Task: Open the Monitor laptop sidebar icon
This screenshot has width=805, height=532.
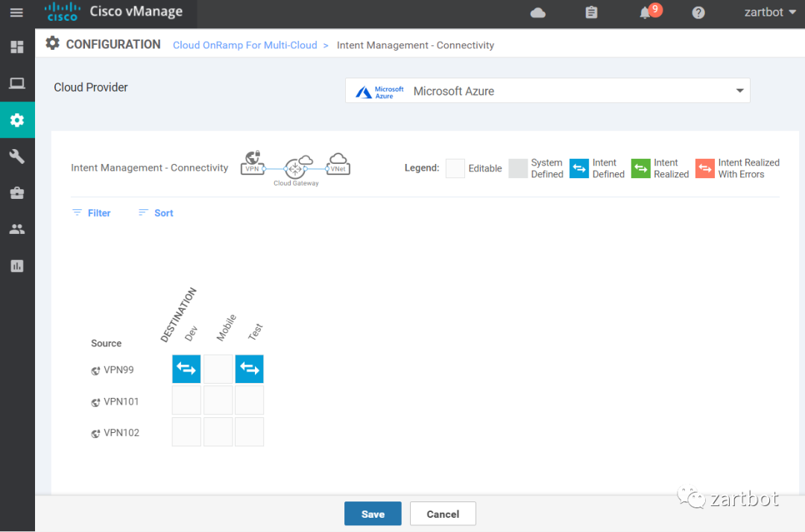Action: click(17, 83)
